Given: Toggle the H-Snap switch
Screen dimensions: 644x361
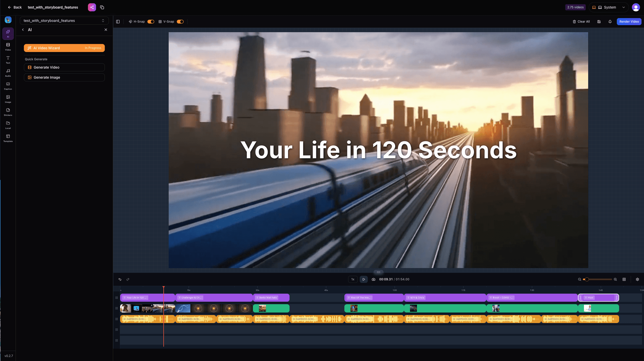Looking at the screenshot, I should click(151, 22).
